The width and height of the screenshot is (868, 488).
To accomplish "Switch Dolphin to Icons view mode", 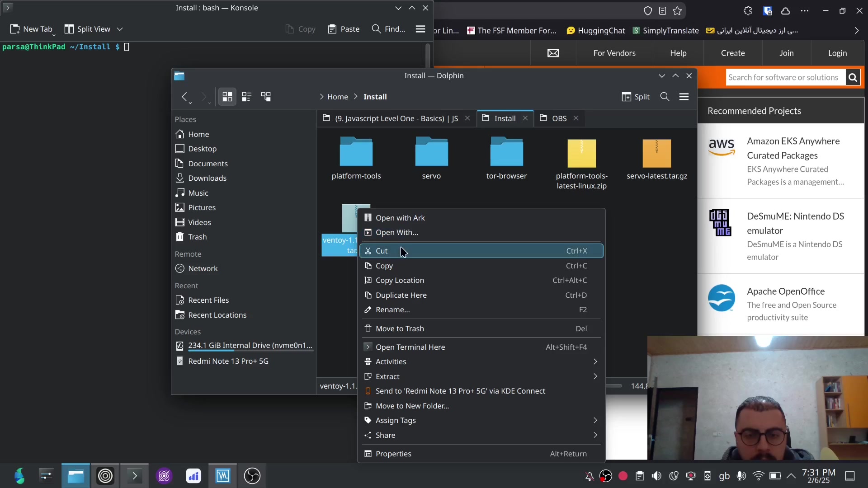I will (227, 97).
